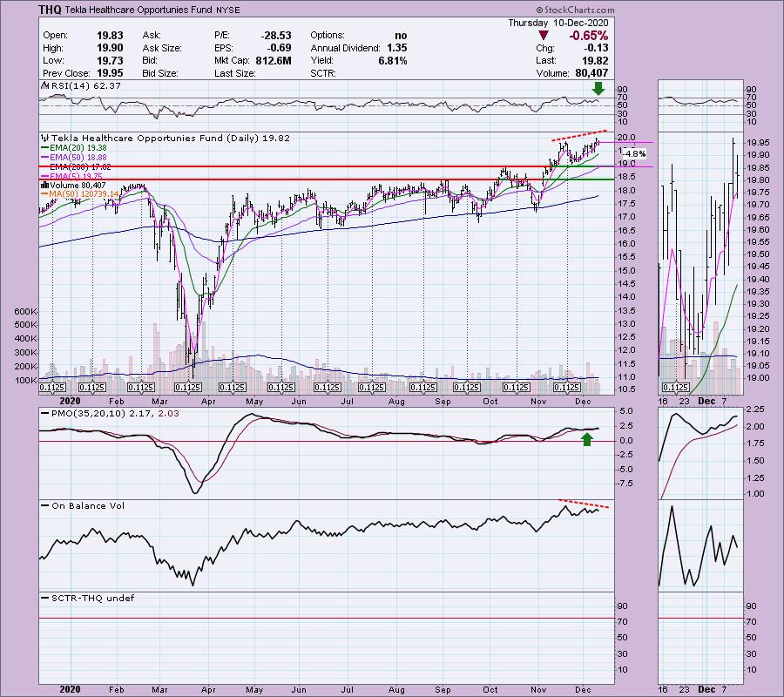Click the 16.5 price axis label
Screen dimensions: 784x697
[626, 231]
